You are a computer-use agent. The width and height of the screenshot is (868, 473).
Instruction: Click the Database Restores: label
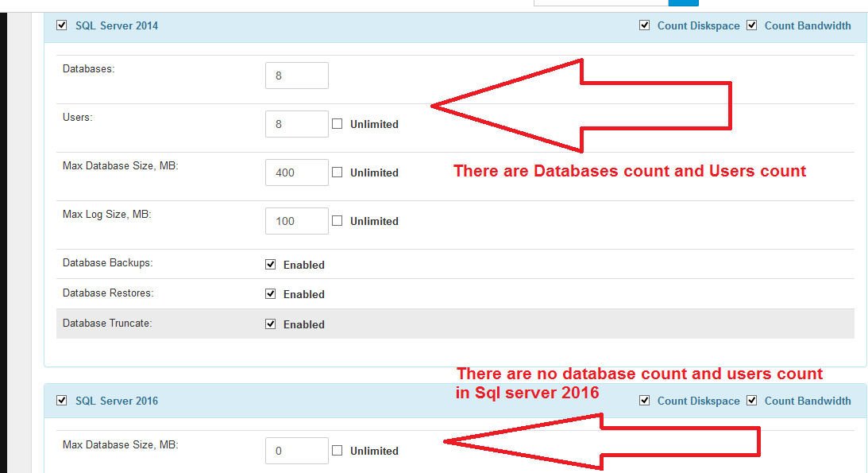(108, 293)
